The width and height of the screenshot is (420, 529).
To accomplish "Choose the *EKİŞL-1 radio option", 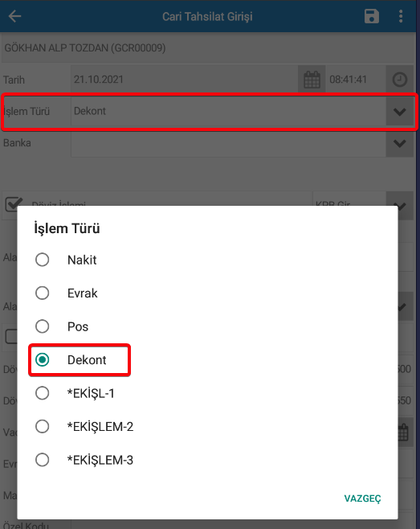I will [75, 393].
